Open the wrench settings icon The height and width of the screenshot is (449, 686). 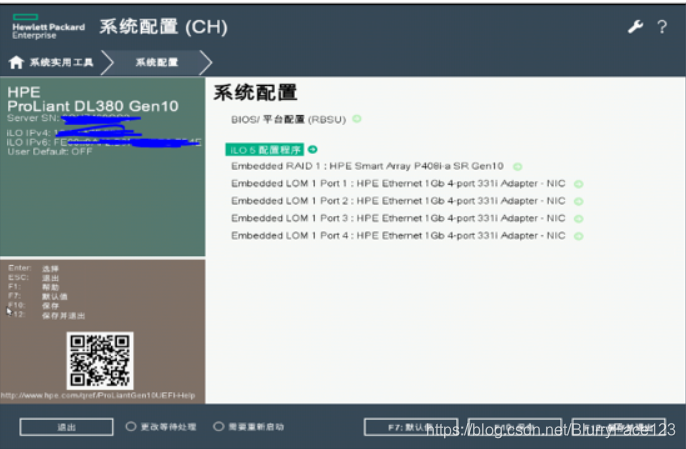[635, 27]
